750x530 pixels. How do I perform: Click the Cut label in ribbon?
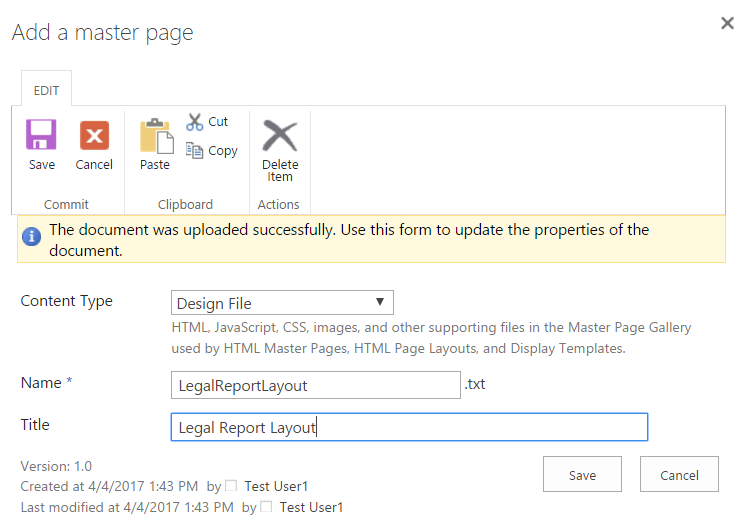point(218,122)
